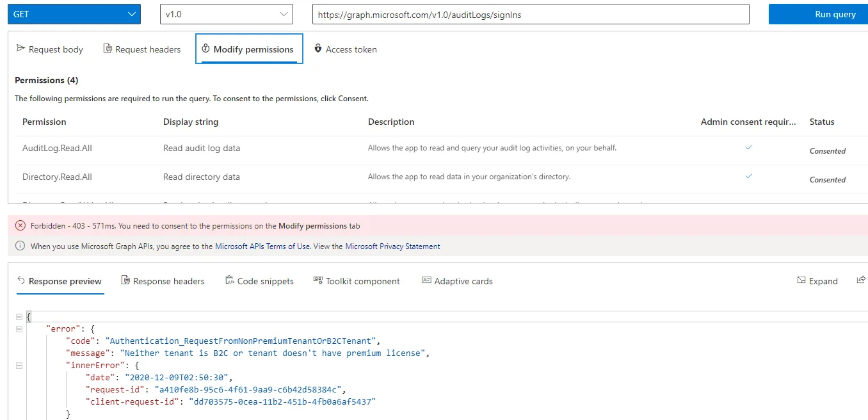Click the Toolkit component icon
This screenshot has height=420, width=868.
pos(317,280)
